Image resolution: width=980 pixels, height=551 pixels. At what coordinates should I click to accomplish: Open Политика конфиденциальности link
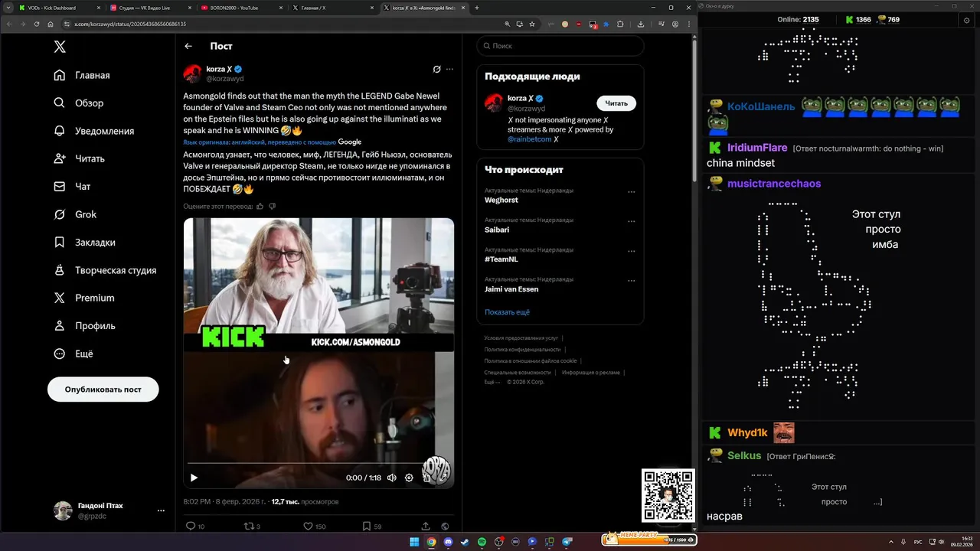click(522, 349)
